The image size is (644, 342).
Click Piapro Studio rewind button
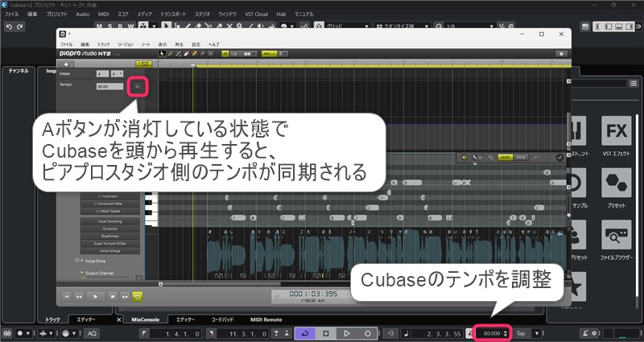(79, 296)
